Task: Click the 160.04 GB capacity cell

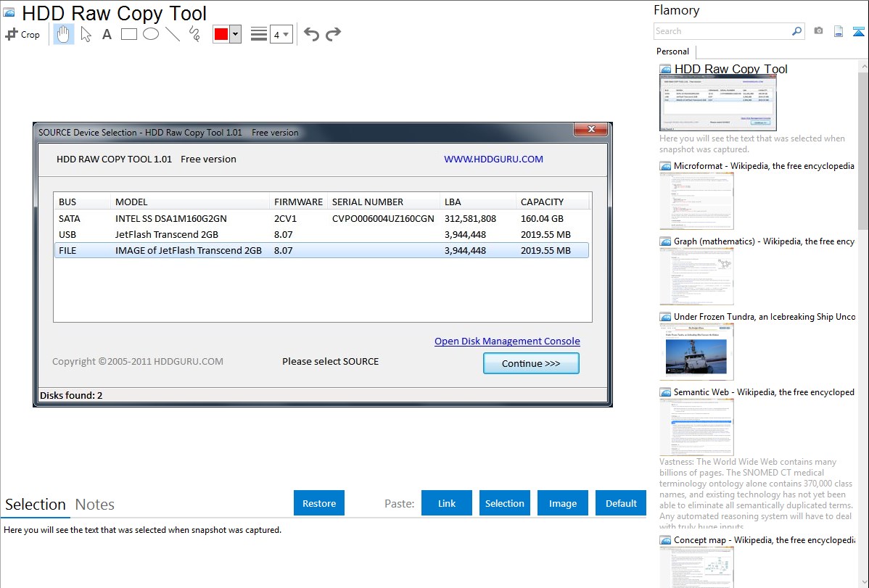Action: tap(542, 218)
